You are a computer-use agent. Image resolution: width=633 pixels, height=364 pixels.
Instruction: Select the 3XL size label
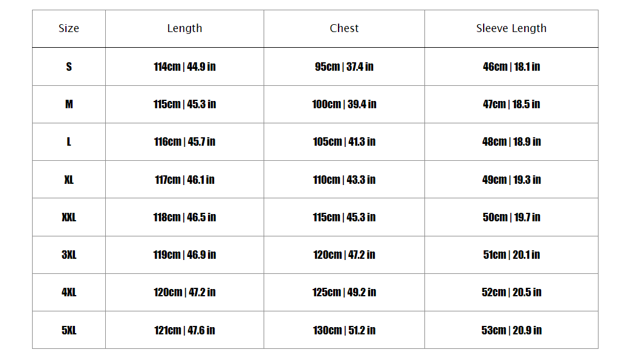tap(69, 255)
